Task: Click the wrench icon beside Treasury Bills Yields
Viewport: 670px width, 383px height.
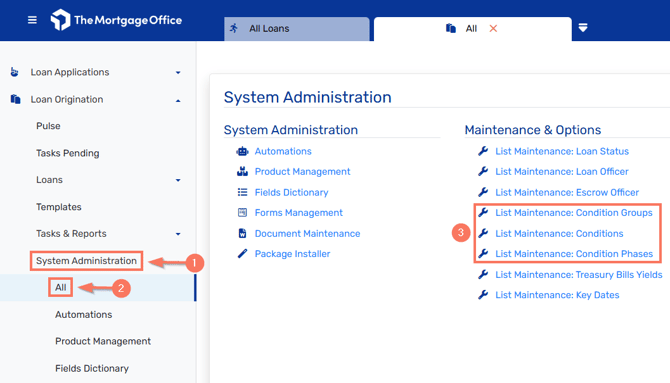Action: 483,274
